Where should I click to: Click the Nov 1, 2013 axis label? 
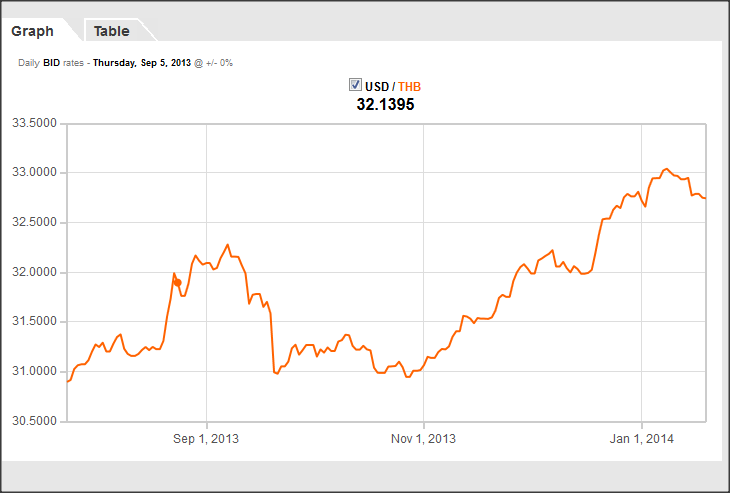pos(423,438)
